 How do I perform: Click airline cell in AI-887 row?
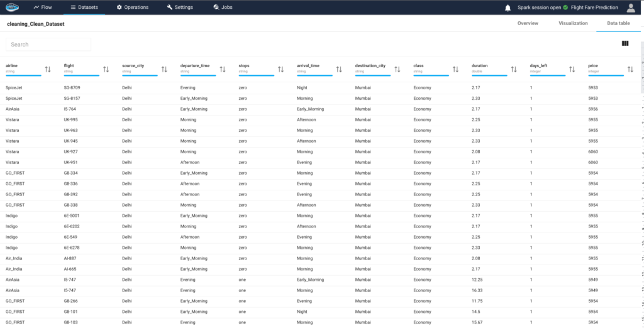(14, 259)
